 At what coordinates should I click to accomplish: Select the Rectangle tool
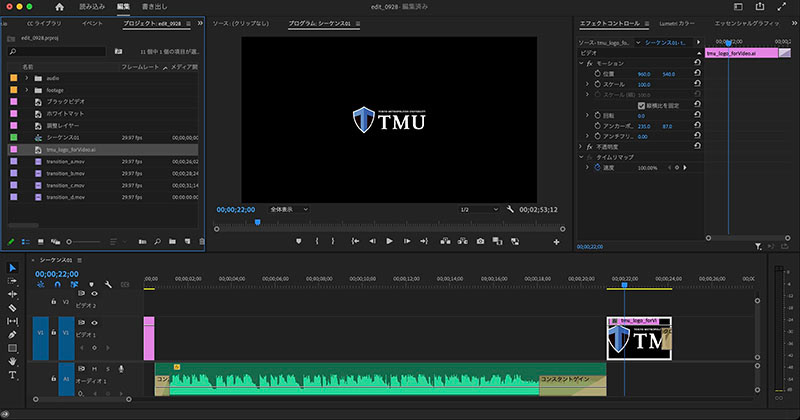(x=13, y=348)
